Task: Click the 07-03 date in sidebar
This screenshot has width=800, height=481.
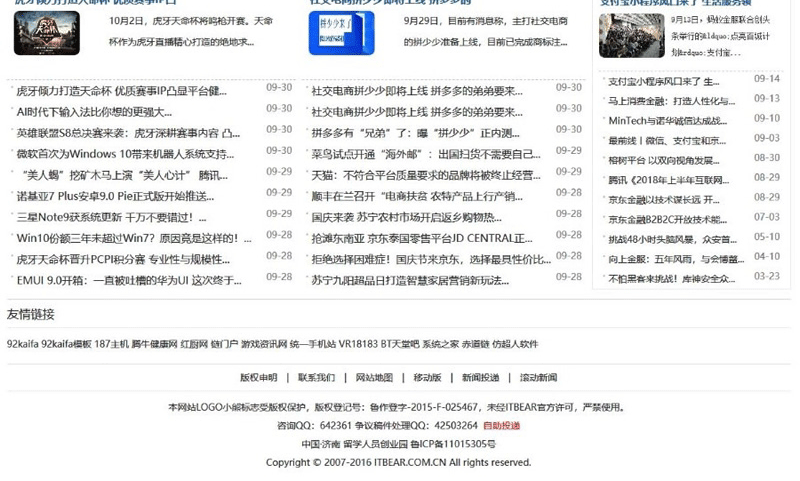Action: [767, 217]
